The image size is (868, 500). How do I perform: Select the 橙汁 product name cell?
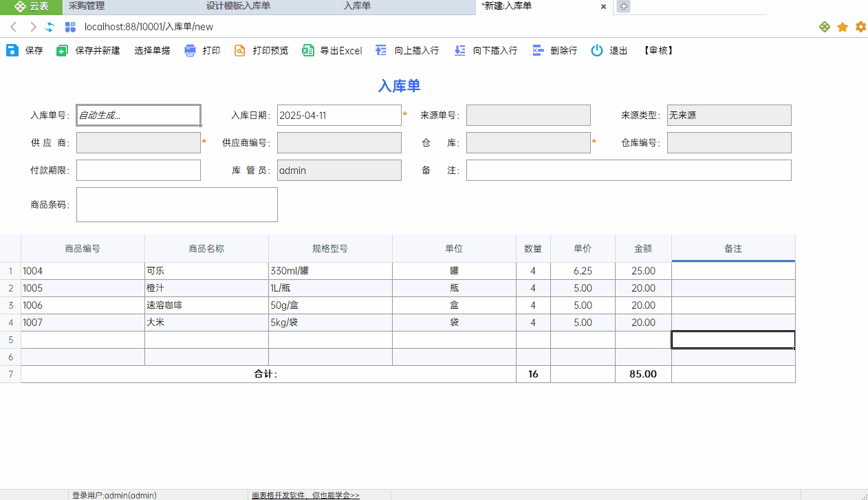206,288
